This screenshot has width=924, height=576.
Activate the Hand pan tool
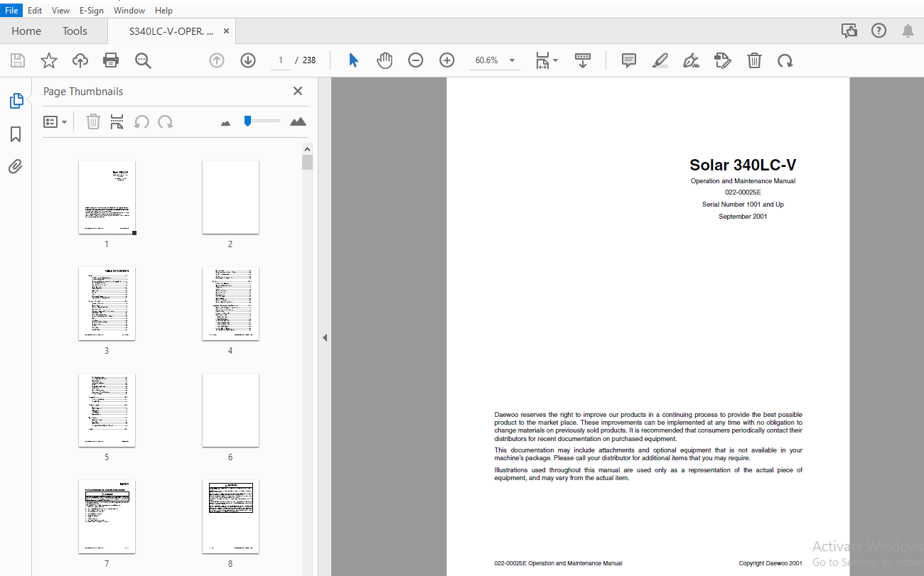(x=385, y=60)
